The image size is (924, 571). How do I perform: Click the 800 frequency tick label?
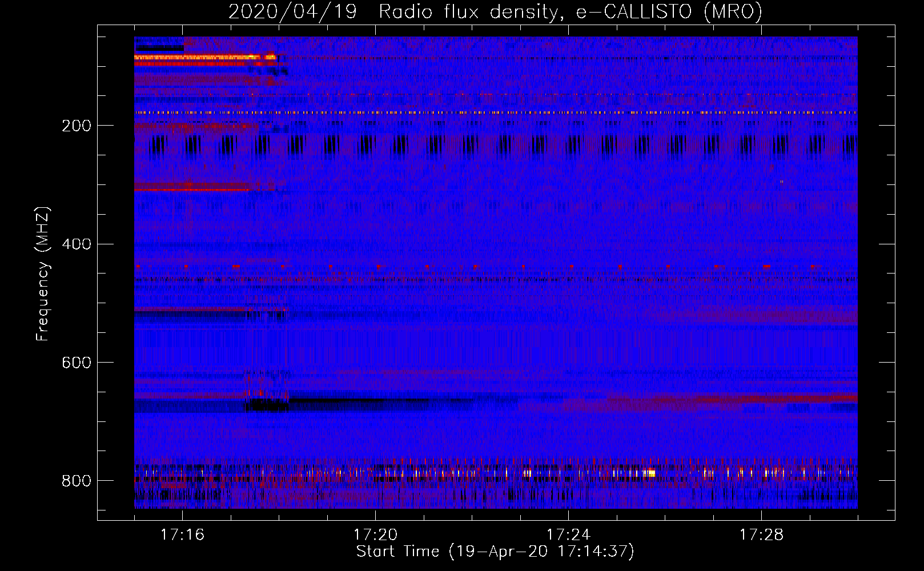(77, 481)
